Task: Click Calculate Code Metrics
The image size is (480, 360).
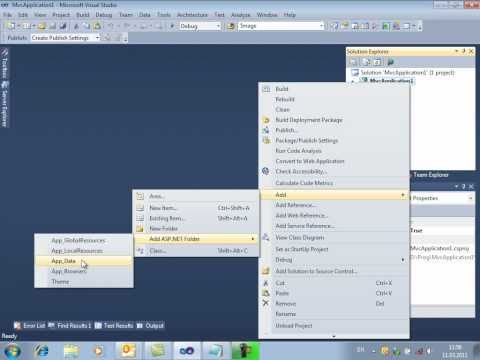Action: 334,183
